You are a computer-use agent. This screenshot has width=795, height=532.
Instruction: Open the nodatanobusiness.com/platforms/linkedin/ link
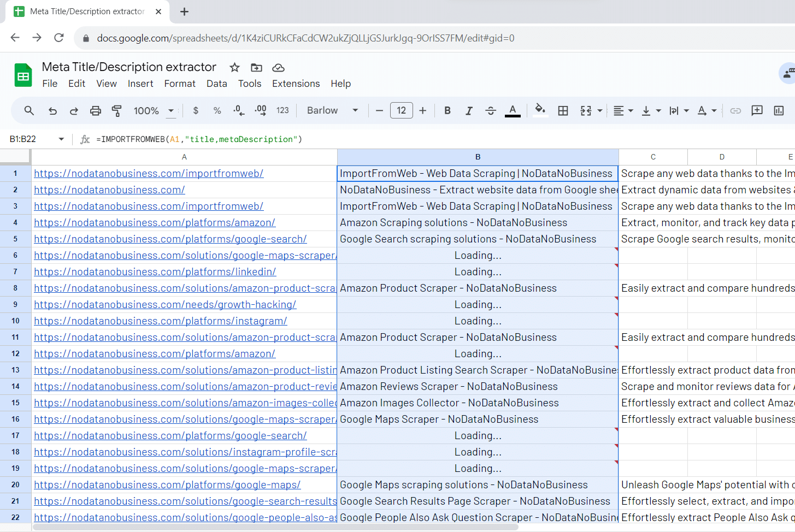click(155, 271)
